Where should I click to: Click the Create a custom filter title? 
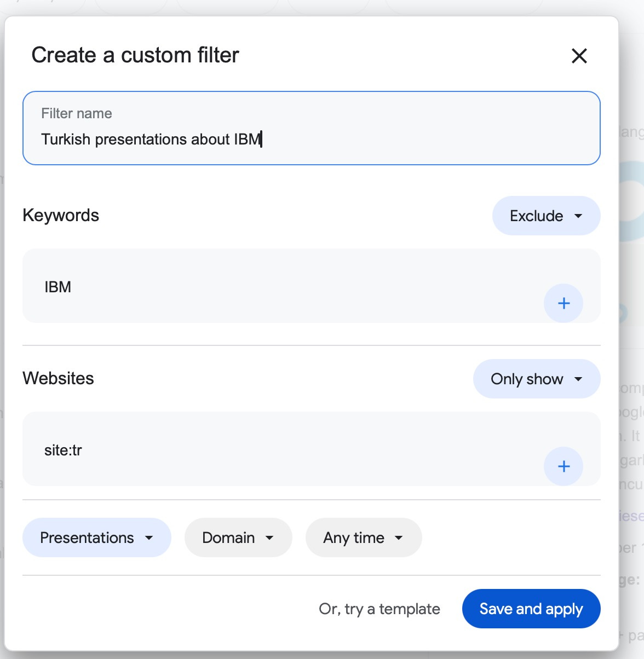[x=135, y=55]
